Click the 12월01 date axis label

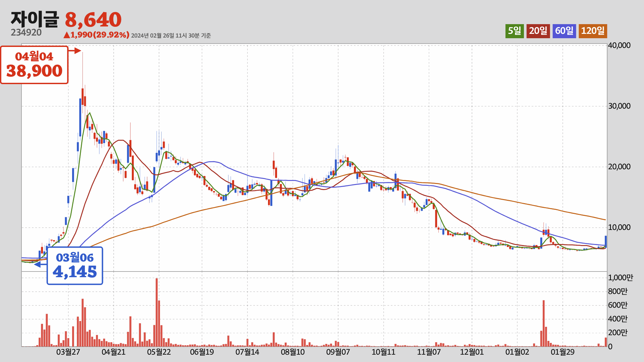[472, 352]
